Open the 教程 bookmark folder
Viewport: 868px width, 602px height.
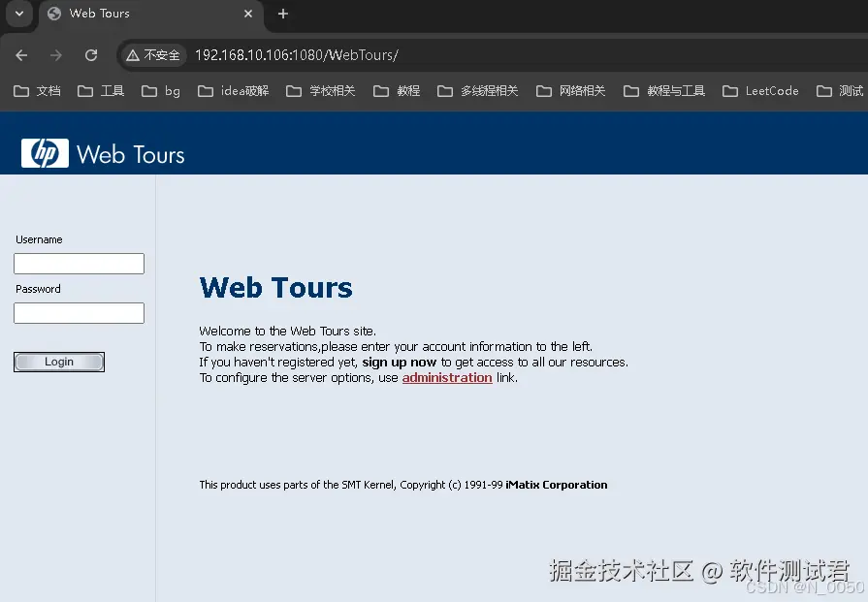397,91
